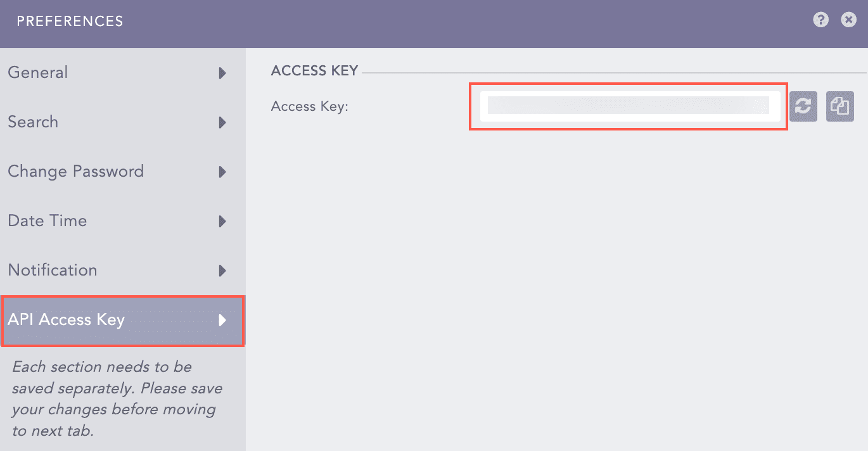
Task: Regenerate the access key with refresh icon
Action: tap(803, 106)
